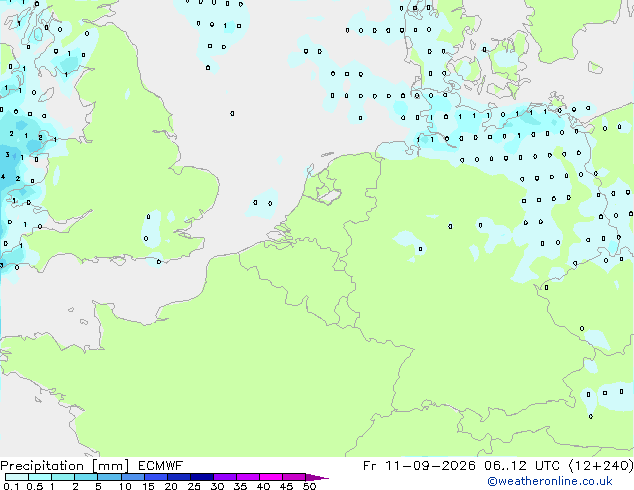Screen dimensions: 634x490
Task: Select the 10 mm legend swatch
Action: (x=132, y=477)
